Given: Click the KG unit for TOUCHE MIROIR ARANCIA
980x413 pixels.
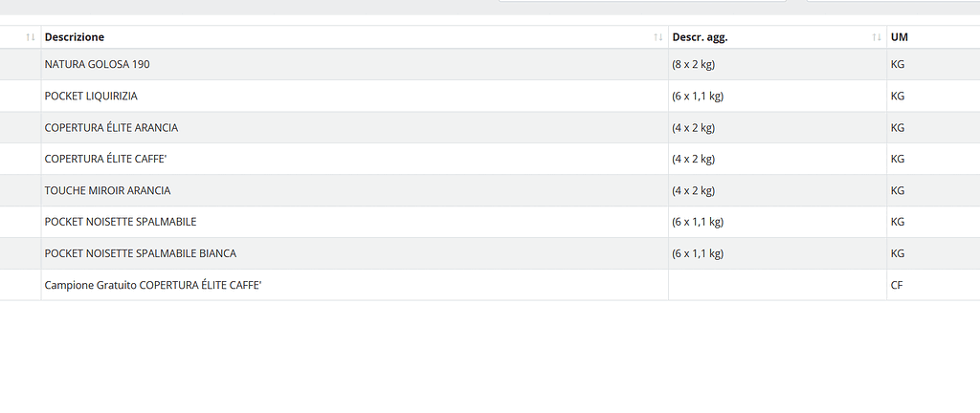Looking at the screenshot, I should pyautogui.click(x=898, y=191).
